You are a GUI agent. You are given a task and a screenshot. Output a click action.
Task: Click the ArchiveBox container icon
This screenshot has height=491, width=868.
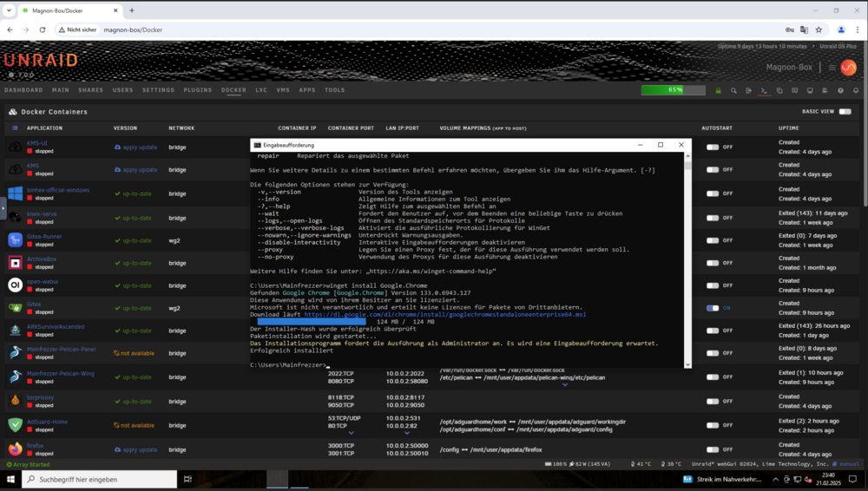[15, 262]
